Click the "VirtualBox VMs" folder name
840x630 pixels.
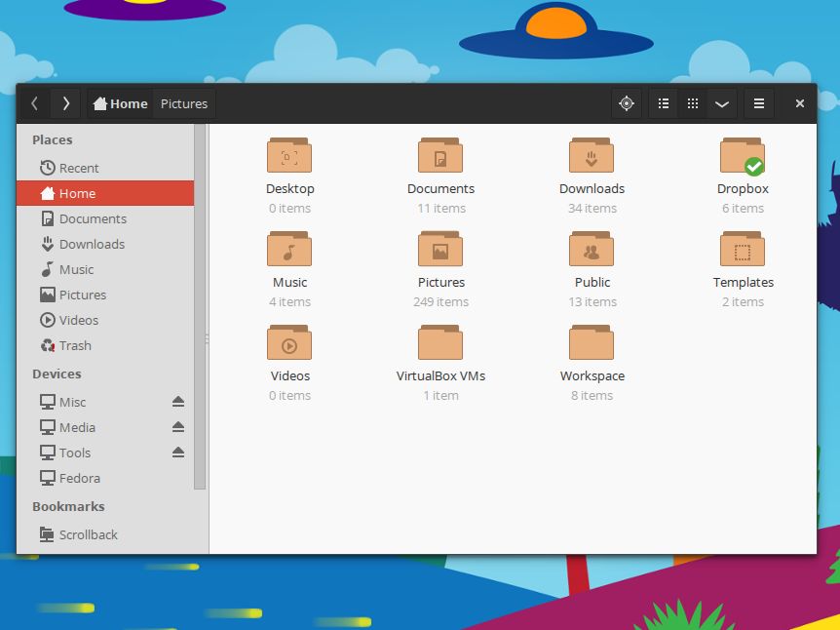[440, 375]
